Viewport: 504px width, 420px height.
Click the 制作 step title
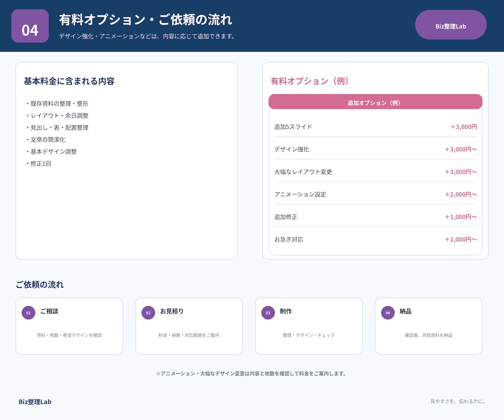(286, 311)
